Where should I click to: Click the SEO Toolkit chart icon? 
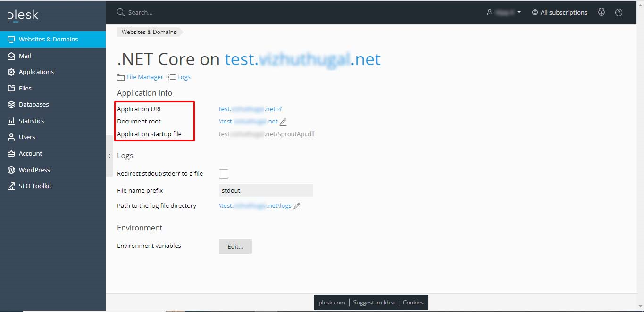coord(11,186)
